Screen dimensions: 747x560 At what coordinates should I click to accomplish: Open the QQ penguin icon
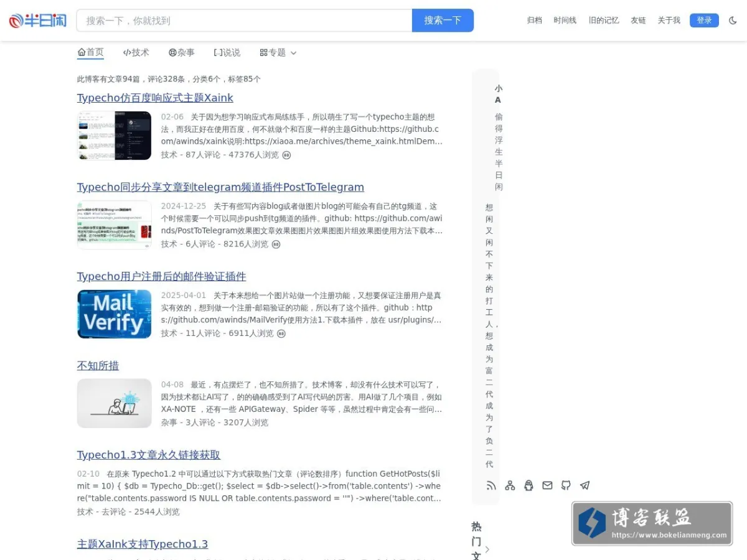(x=529, y=485)
